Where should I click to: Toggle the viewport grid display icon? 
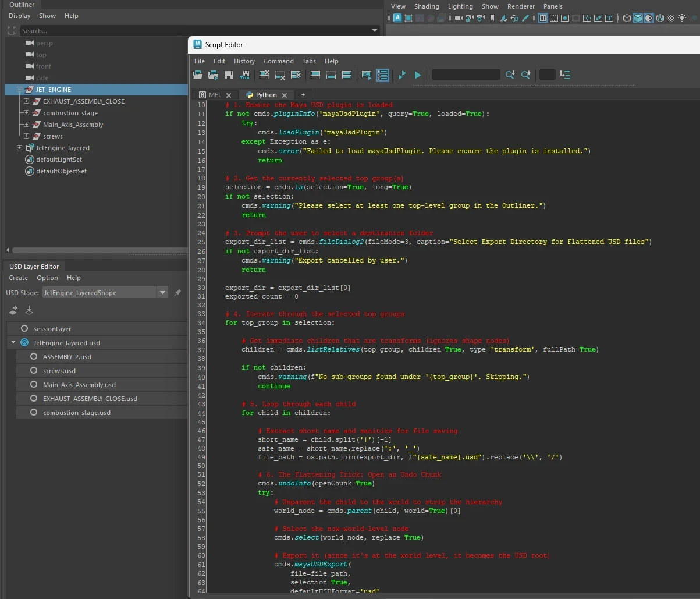click(x=542, y=18)
